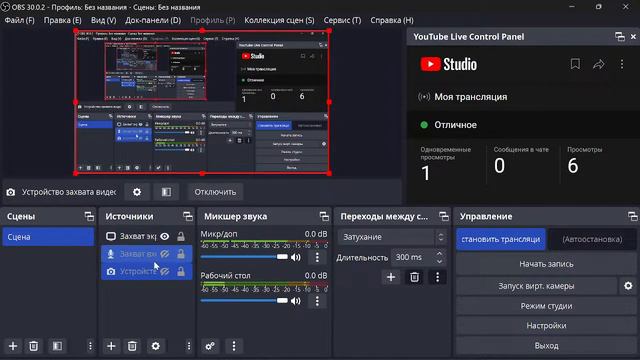Select the Сцена item in scenes list
640x360 pixels.
tap(48, 237)
